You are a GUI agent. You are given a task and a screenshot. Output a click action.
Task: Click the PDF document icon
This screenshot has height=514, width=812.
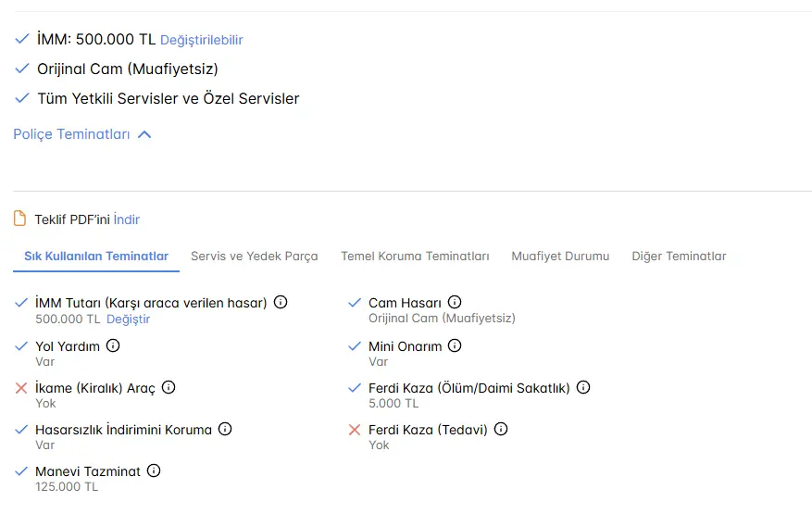click(19, 219)
